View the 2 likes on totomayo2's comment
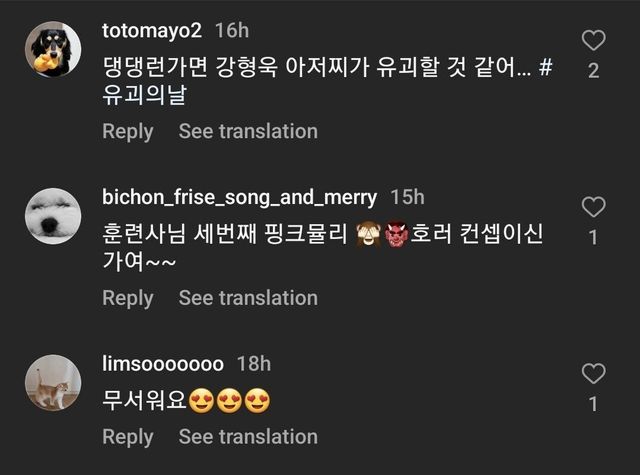Image resolution: width=640 pixels, height=475 pixels. tap(594, 72)
